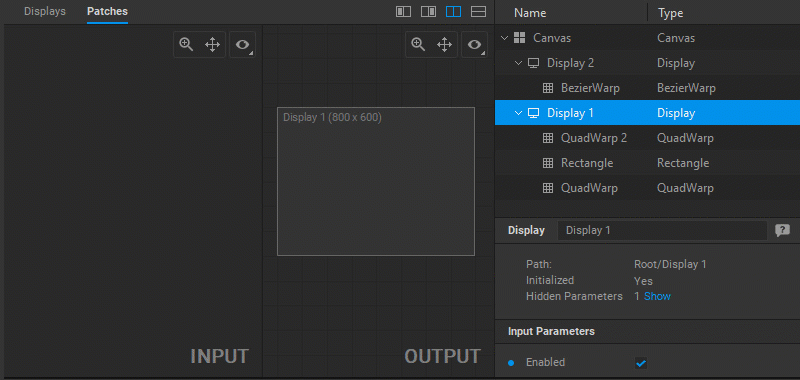Image resolution: width=800 pixels, height=380 pixels.
Task: Click the BezierWarp type cell
Action: 686,88
